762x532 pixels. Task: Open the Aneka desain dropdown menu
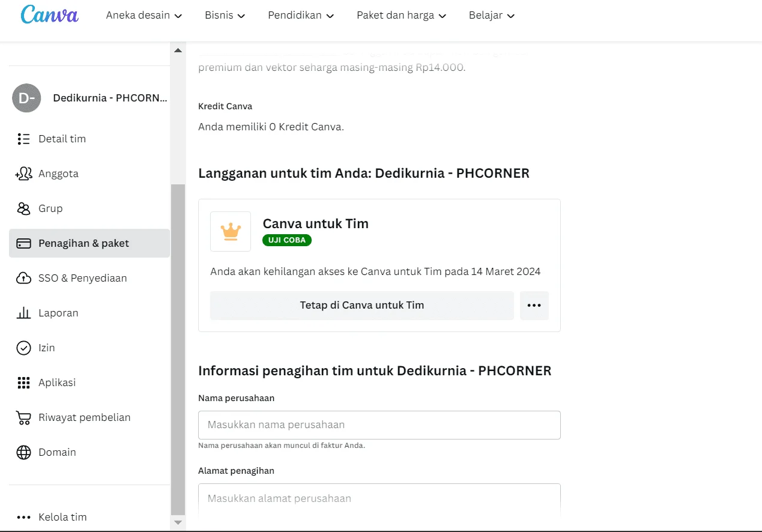point(144,16)
